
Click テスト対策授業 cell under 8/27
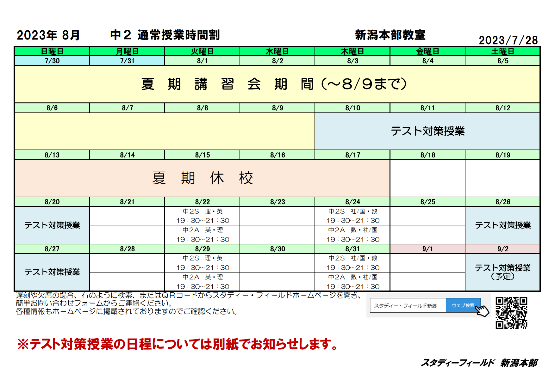click(x=52, y=272)
